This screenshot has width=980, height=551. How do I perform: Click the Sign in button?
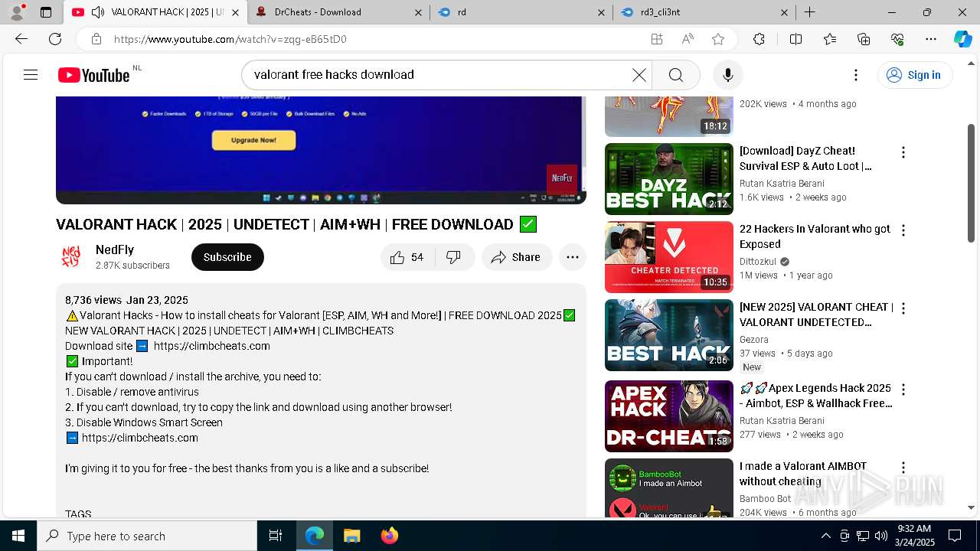914,75
